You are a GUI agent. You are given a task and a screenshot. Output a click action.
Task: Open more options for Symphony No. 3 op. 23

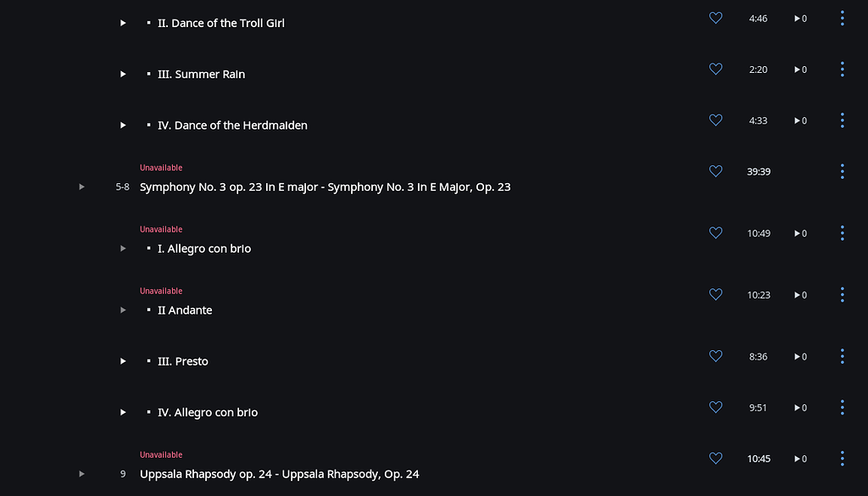842,171
